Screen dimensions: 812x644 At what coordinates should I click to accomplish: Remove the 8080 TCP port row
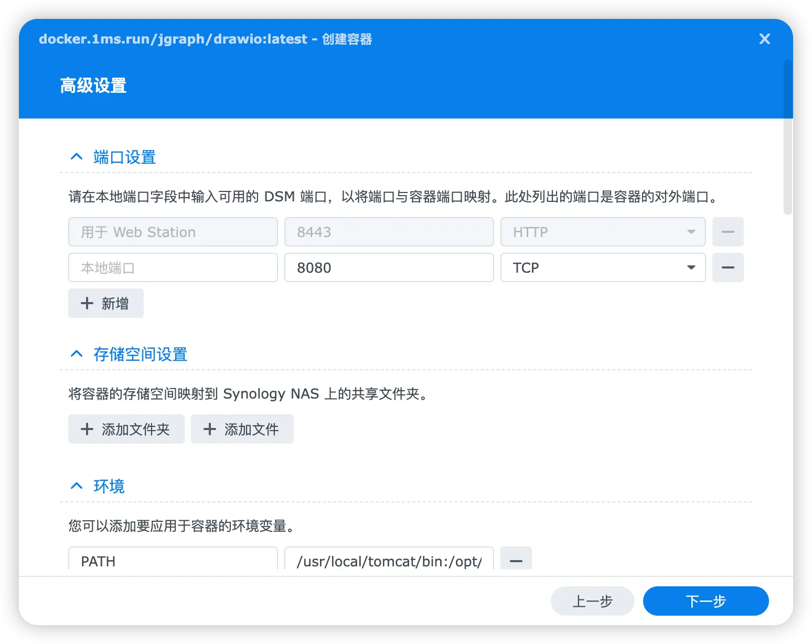pos(728,267)
